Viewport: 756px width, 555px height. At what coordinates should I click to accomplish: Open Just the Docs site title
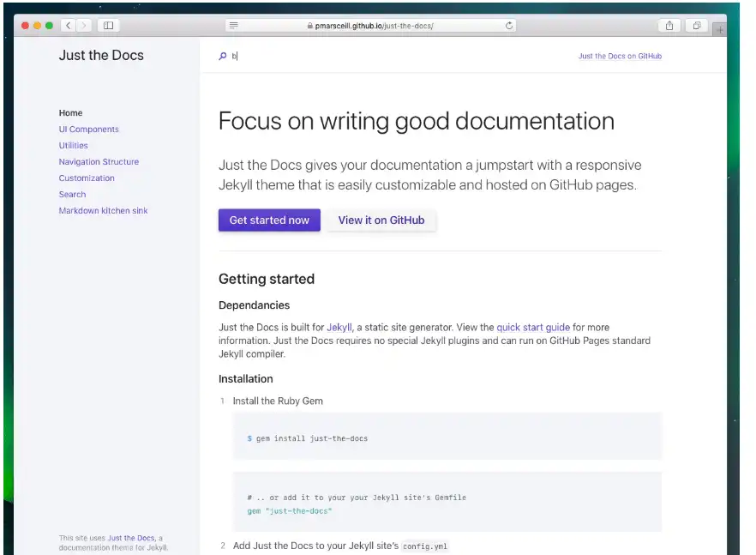point(101,55)
